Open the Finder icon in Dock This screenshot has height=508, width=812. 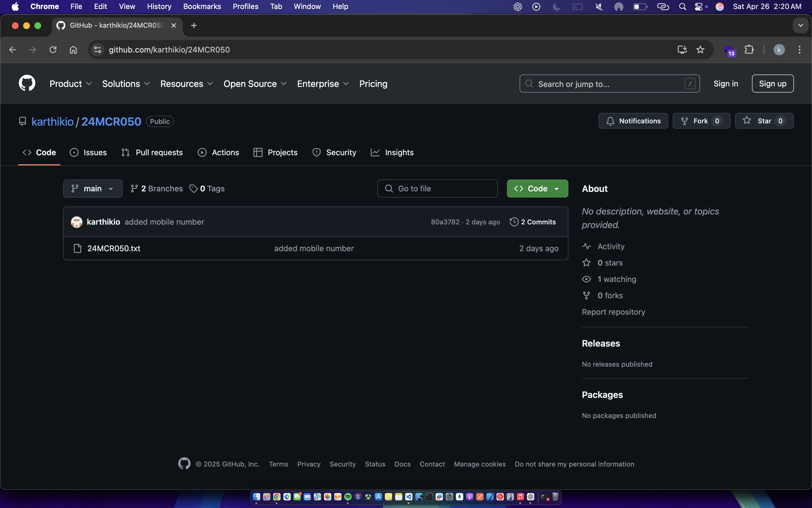point(256,497)
